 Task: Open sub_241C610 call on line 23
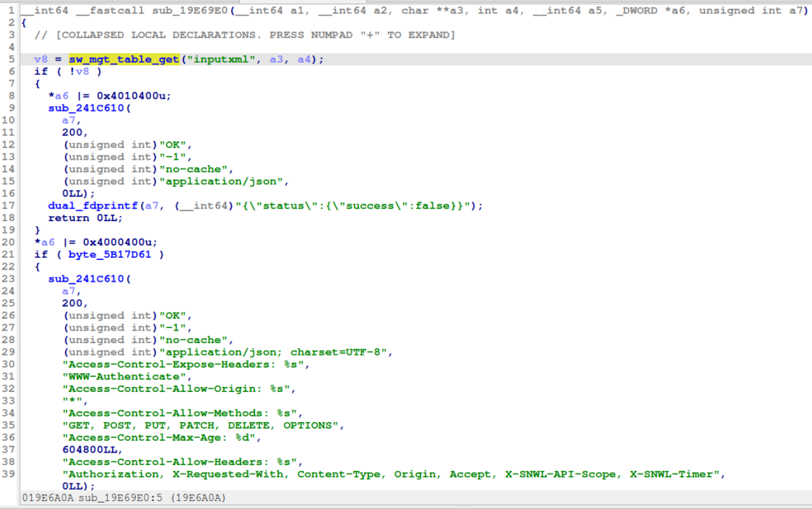86,279
